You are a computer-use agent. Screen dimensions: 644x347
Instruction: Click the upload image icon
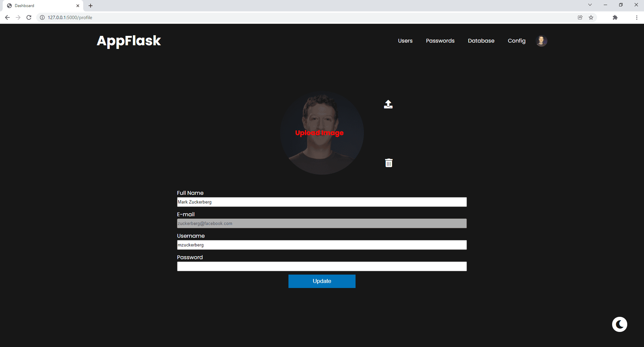coord(388,104)
